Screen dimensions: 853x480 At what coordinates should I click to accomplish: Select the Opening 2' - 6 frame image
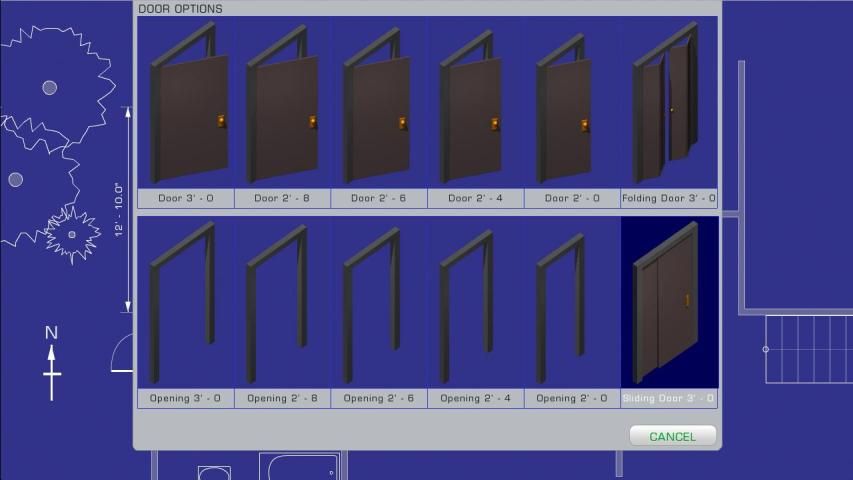coord(379,303)
